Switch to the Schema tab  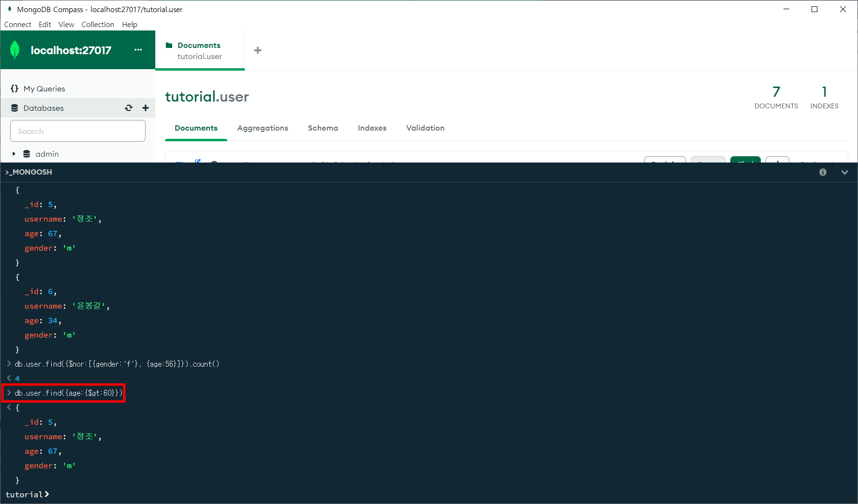click(323, 128)
